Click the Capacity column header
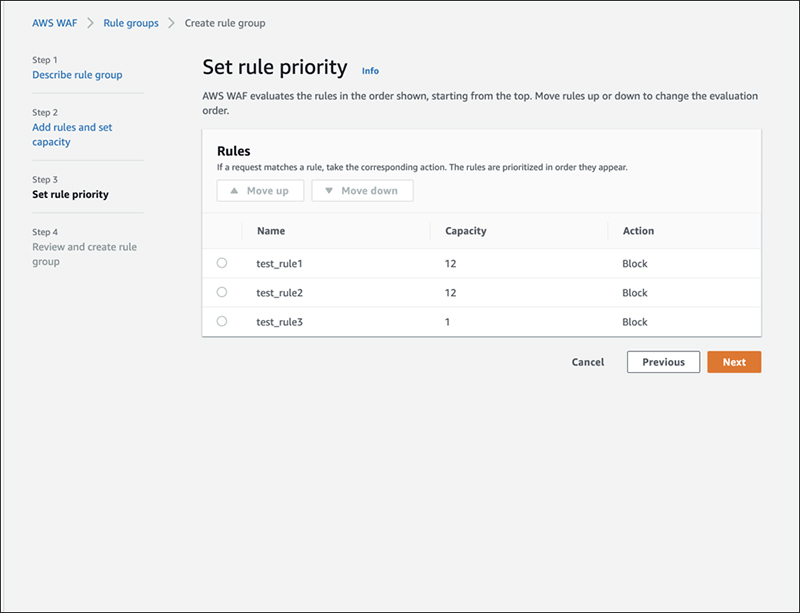The image size is (800, 613). point(465,231)
